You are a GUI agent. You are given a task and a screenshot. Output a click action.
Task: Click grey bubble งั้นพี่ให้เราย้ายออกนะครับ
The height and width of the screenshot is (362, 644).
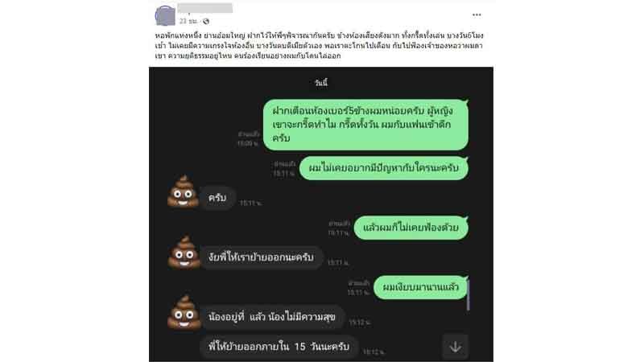pyautogui.click(x=261, y=257)
